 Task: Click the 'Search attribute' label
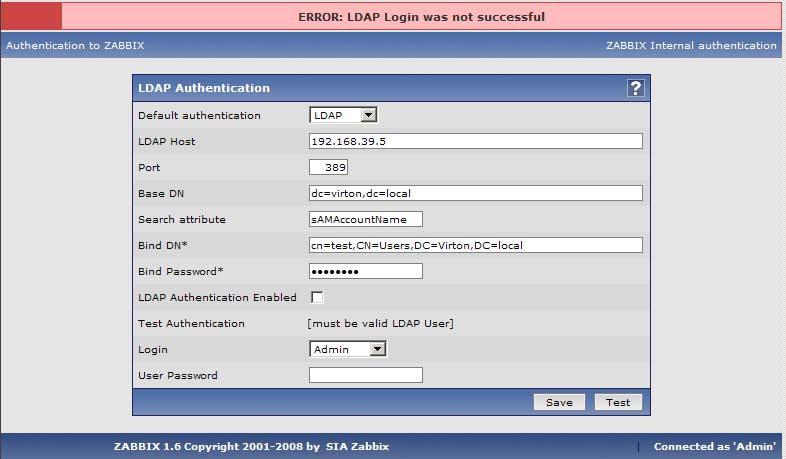point(182,219)
